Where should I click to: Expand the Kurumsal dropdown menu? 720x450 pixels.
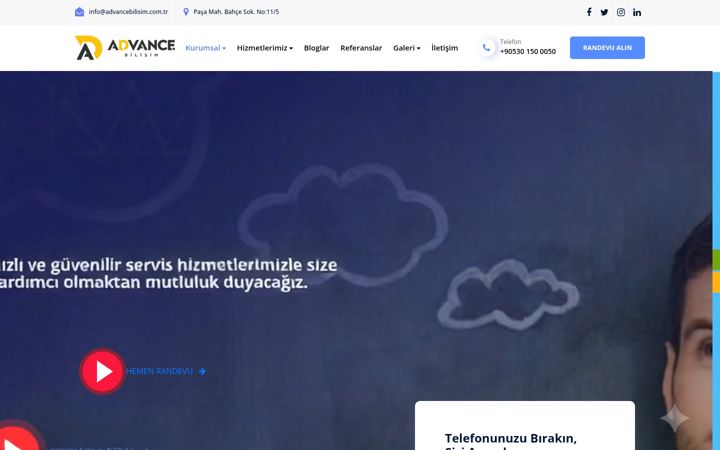click(x=205, y=48)
